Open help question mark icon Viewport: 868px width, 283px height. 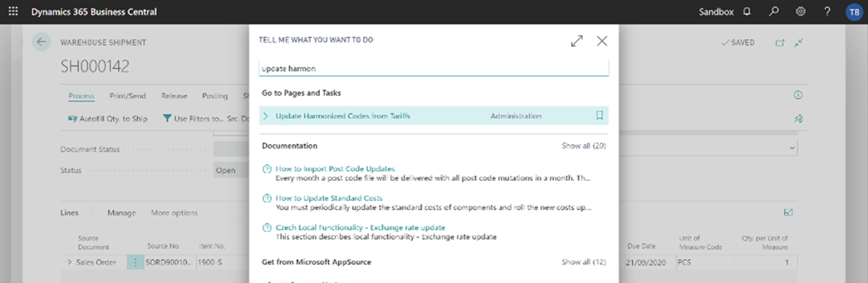point(827,11)
